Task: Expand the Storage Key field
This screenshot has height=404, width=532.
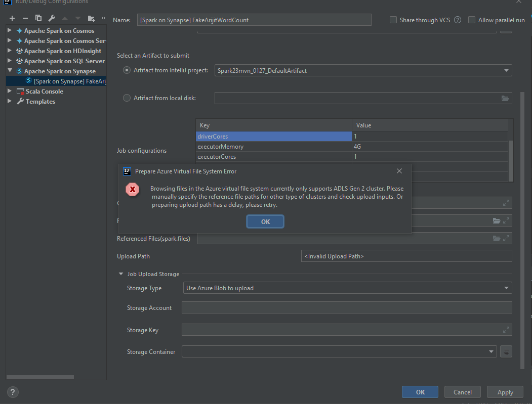Action: click(x=506, y=330)
